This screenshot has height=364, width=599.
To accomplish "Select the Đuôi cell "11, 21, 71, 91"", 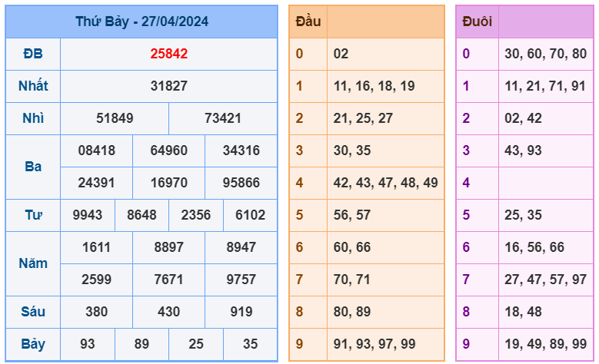I will click(545, 86).
